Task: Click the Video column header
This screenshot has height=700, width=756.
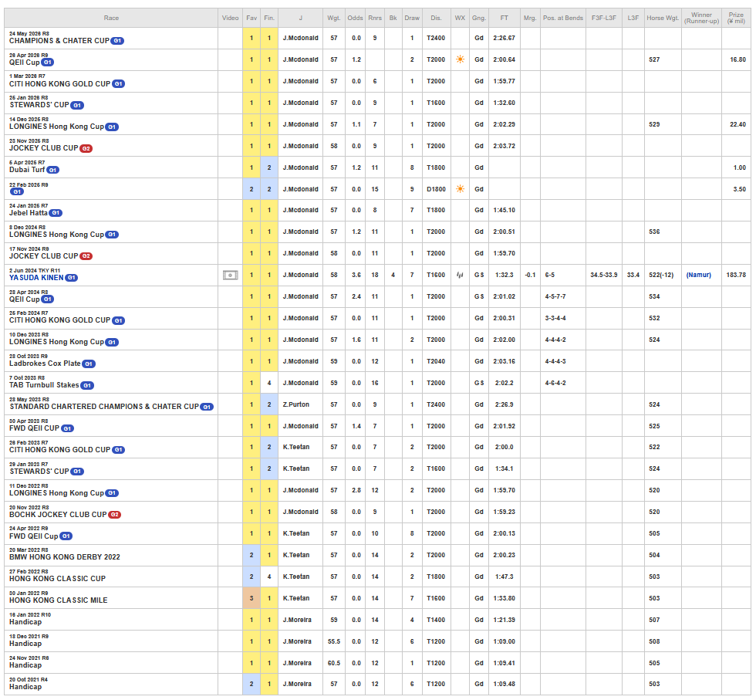Action: coord(230,18)
